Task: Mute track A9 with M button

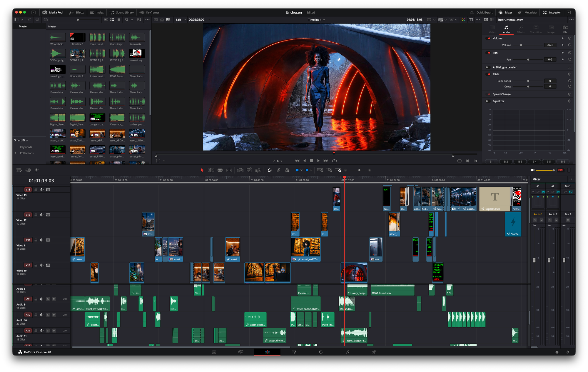Action: [54, 299]
